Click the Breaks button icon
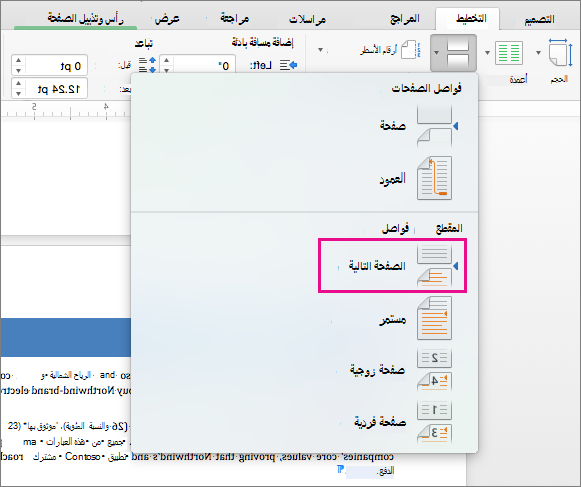 coord(458,53)
